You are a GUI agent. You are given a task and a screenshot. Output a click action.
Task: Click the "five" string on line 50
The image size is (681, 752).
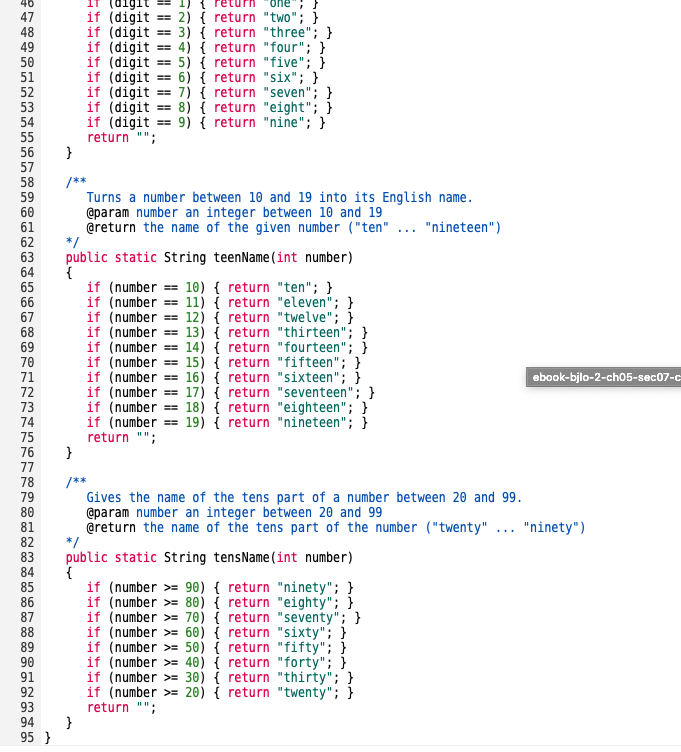tap(284, 63)
